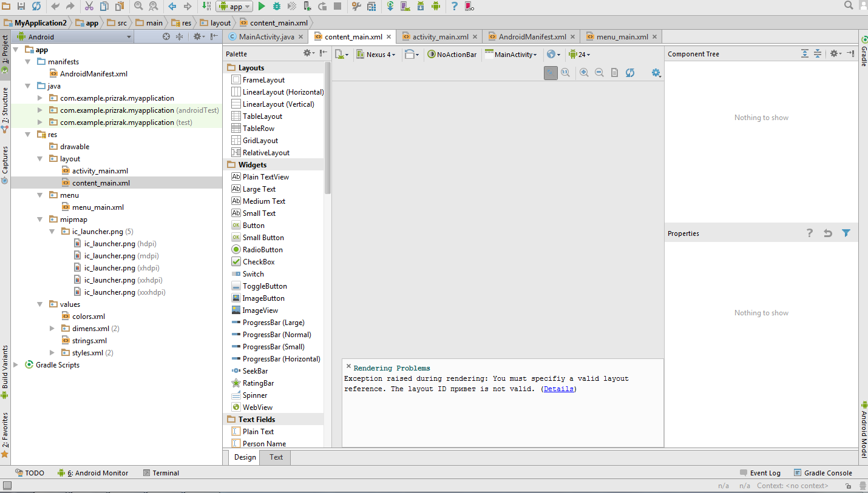Screen dimensions: 868x493
Task: Collapse the manifests folder node
Action: [x=28, y=61]
